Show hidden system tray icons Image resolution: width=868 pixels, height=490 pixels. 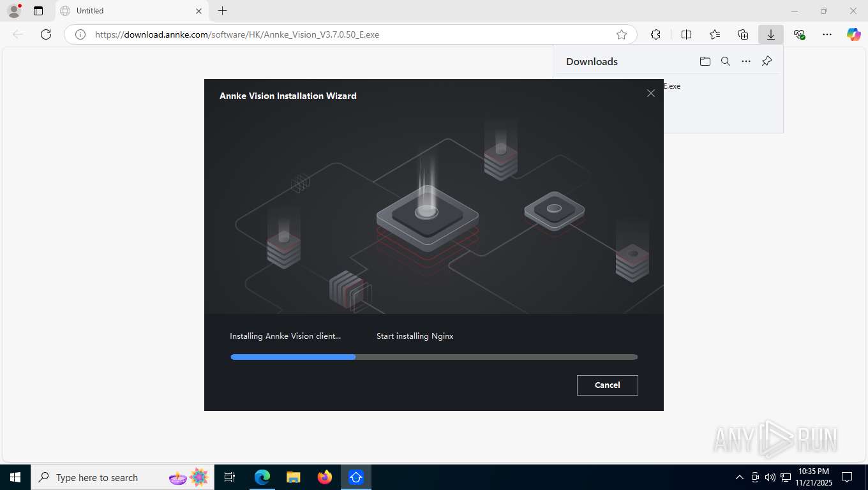coord(740,477)
